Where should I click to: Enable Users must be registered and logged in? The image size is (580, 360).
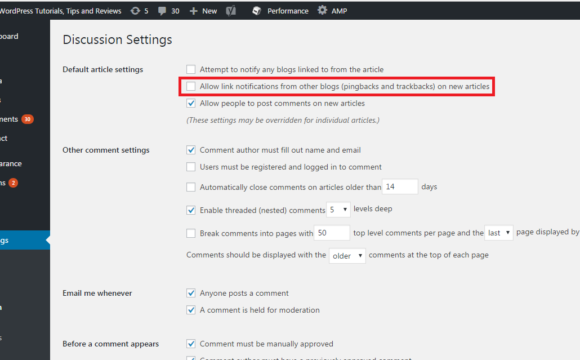click(191, 167)
